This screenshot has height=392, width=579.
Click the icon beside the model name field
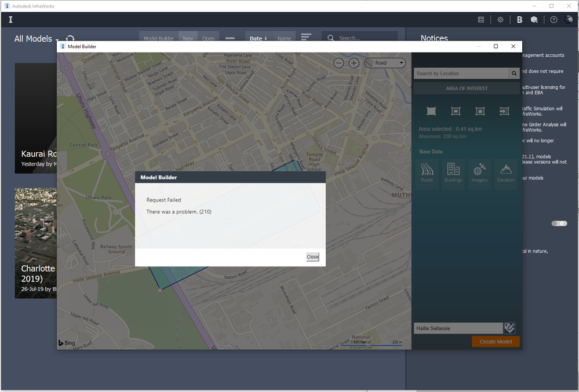coord(509,328)
